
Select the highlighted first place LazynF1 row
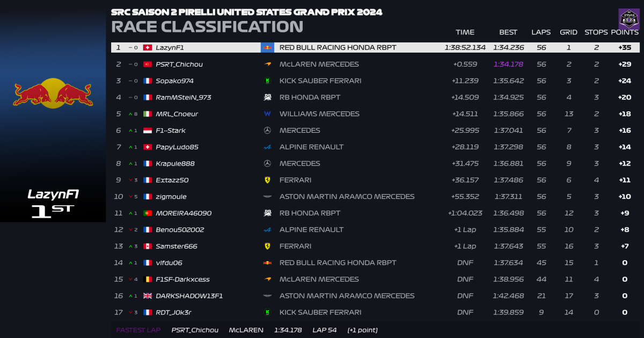[x=376, y=47]
